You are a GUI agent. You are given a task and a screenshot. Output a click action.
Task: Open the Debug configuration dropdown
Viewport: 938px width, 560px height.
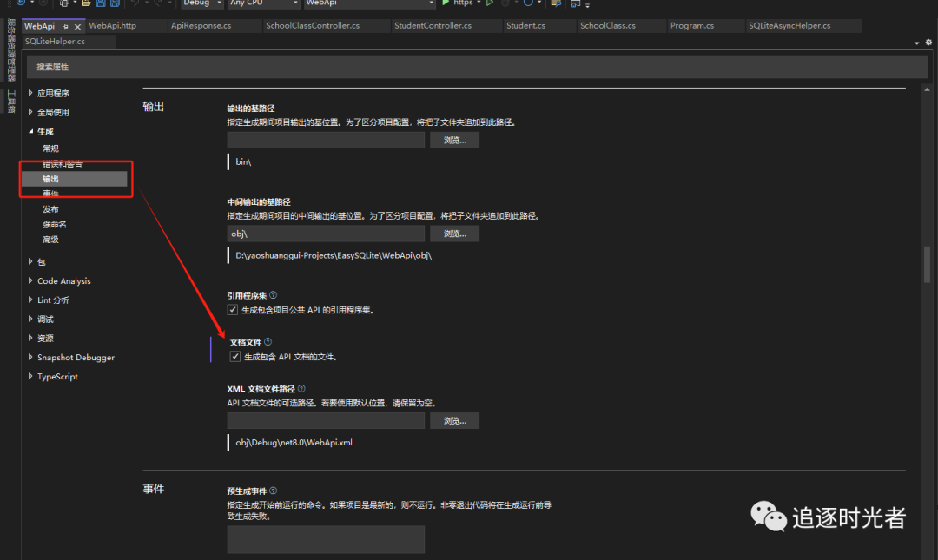(201, 3)
